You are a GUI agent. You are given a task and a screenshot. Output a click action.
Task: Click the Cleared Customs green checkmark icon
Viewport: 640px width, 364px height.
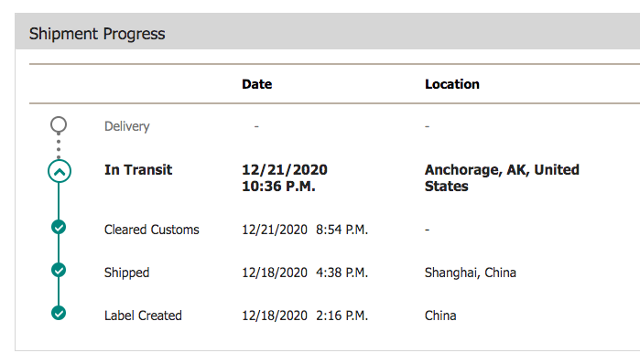[59, 227]
